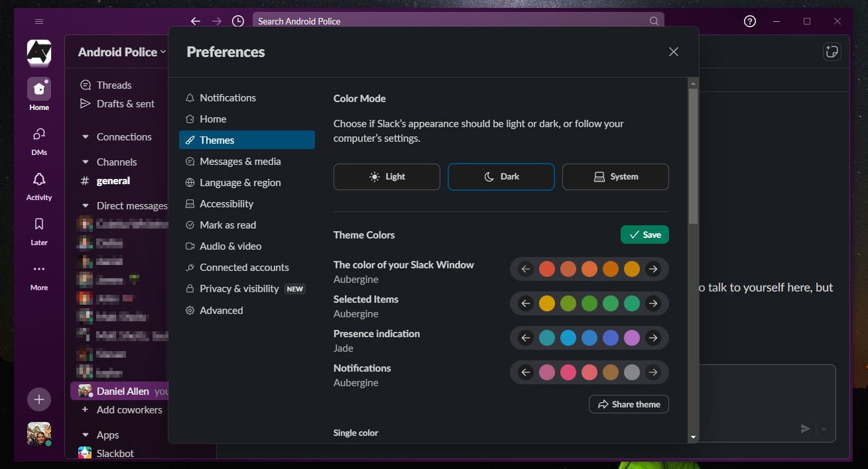This screenshot has width=868, height=469.
Task: Click the scrollbar down arrow in Preferences
Action: 693,437
